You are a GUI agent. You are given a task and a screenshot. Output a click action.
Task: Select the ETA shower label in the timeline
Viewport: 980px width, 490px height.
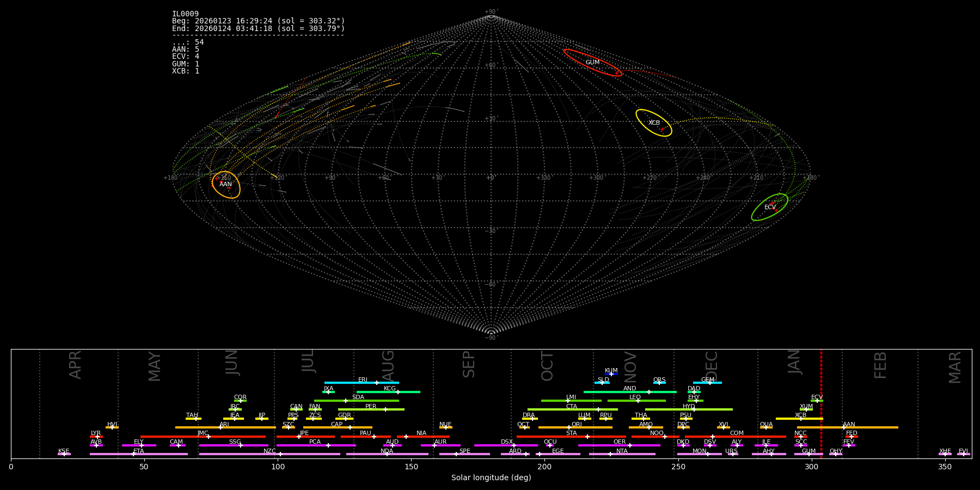(139, 451)
